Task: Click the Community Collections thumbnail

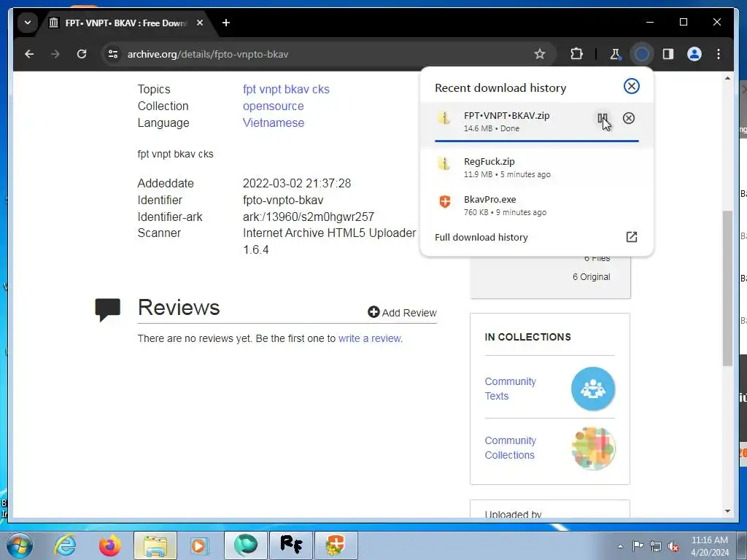Action: (x=593, y=448)
